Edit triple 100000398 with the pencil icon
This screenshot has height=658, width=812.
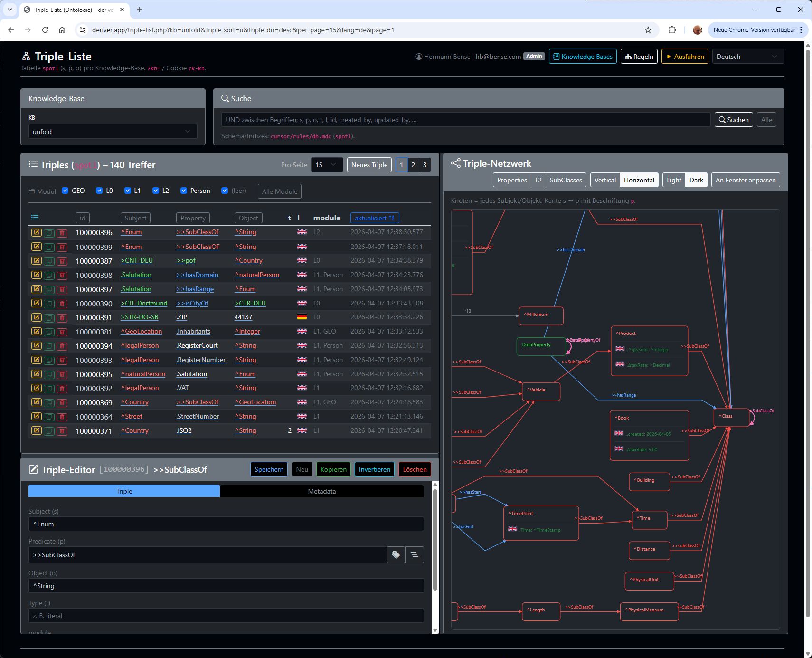click(36, 275)
